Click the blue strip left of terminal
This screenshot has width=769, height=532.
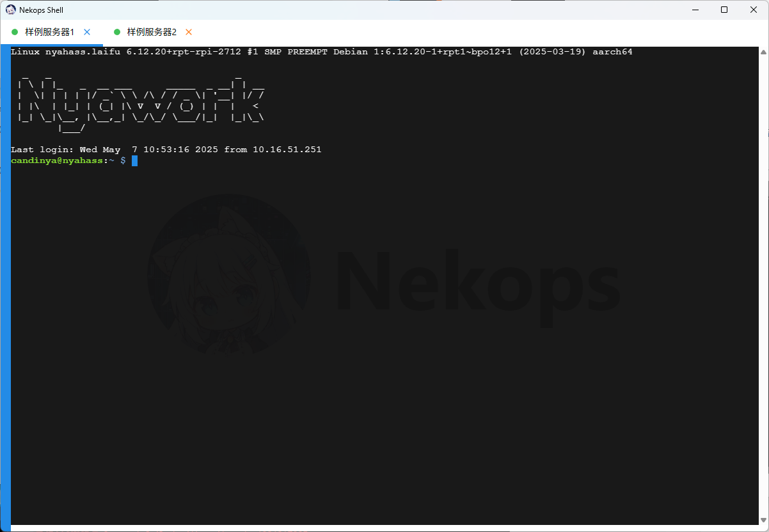coord(5,288)
